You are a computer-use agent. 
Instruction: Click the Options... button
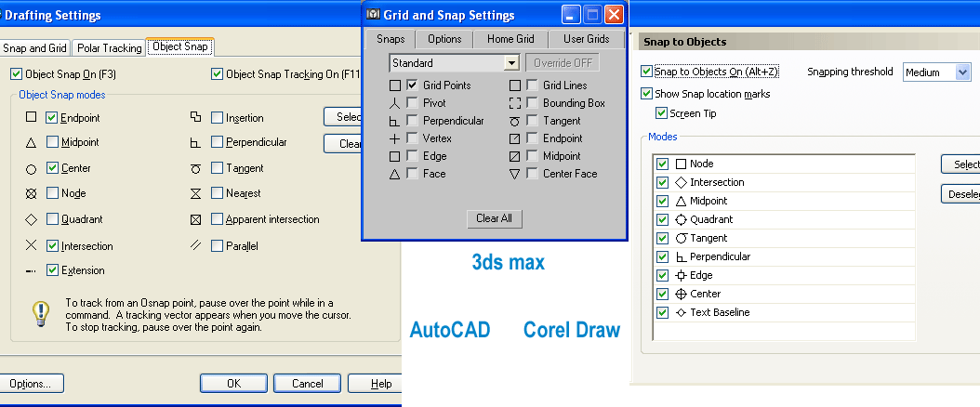[30, 383]
